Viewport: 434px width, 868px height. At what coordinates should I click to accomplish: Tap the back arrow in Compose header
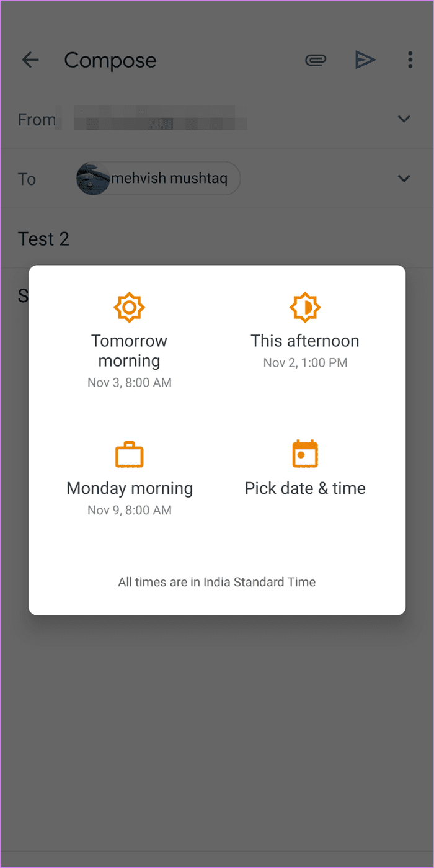[x=30, y=60]
